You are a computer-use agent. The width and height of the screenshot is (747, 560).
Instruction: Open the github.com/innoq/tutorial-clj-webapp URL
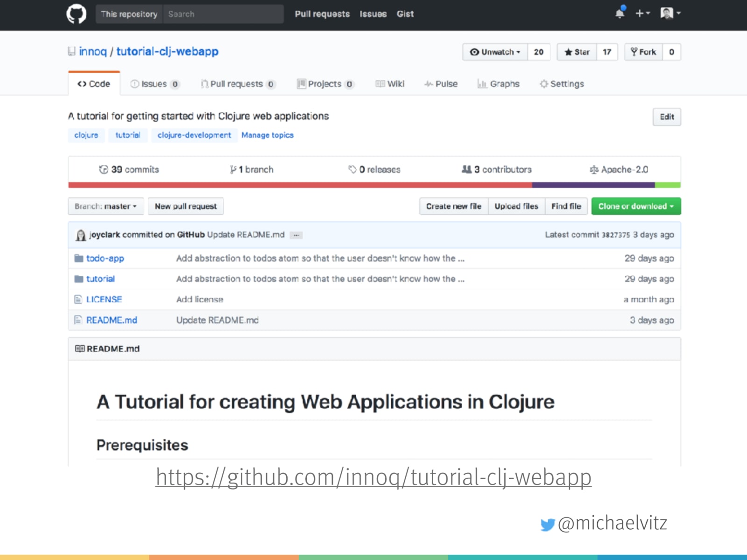373,477
